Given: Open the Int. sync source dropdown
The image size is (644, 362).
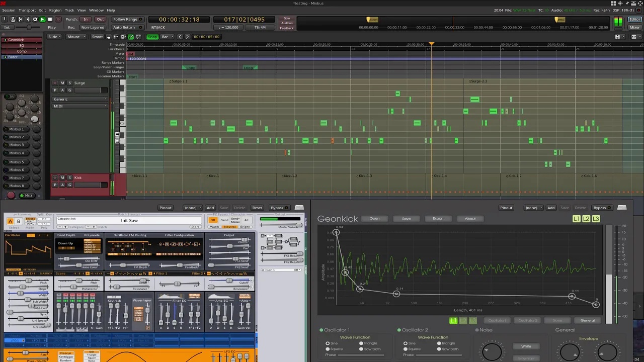Looking at the screenshot, I should (x=7, y=27).
